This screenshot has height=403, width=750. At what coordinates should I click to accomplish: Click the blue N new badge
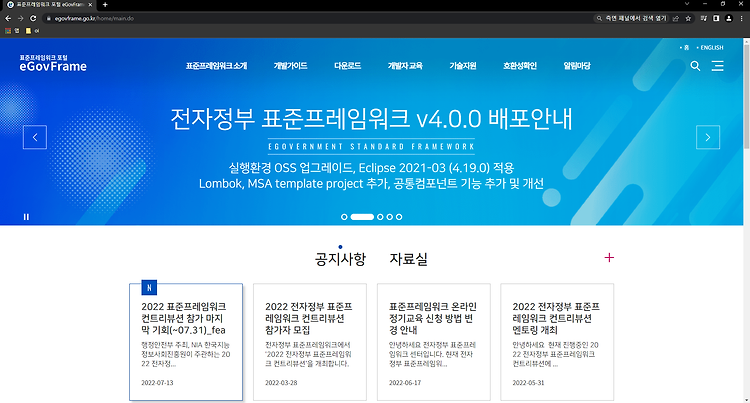[149, 288]
